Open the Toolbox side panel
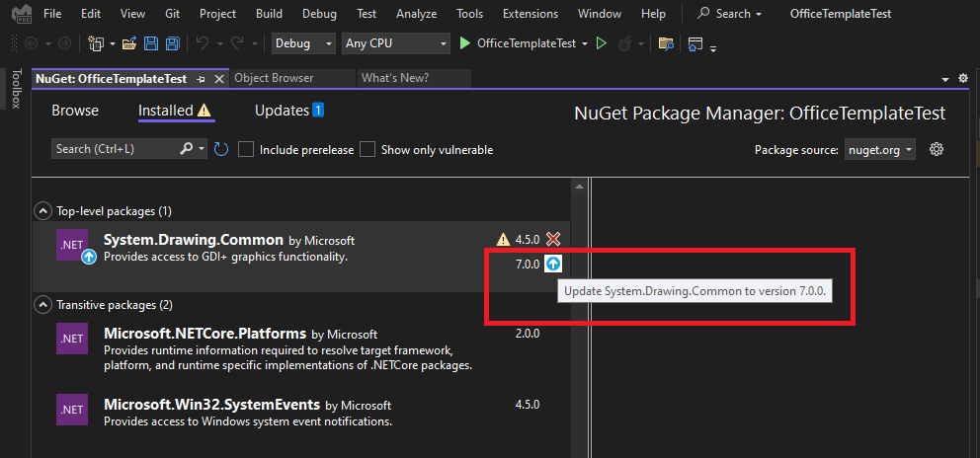This screenshot has width=980, height=458. click(16, 89)
